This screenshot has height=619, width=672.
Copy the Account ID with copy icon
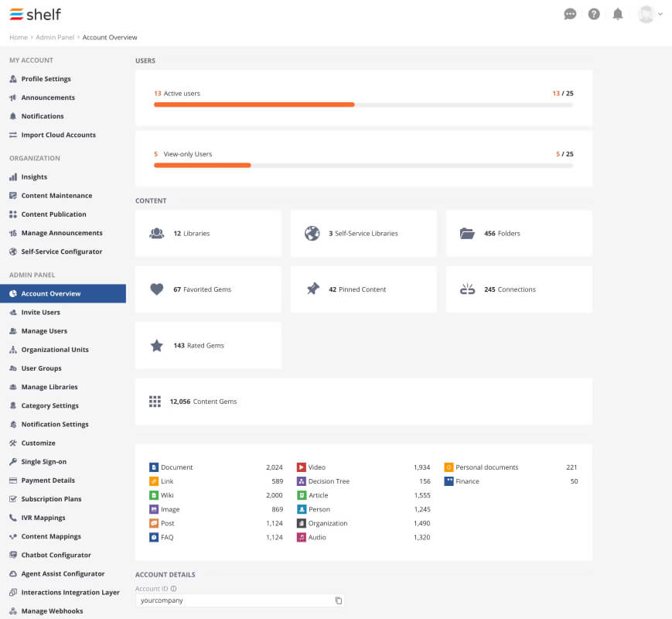[x=338, y=600]
